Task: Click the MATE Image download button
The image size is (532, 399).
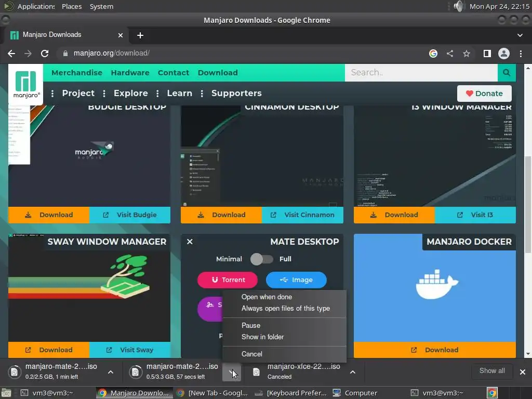Action: tap(296, 280)
